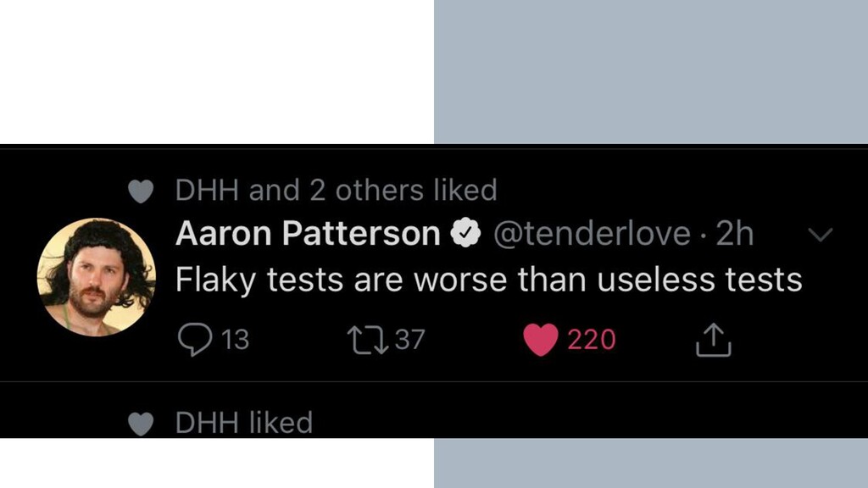Click the "DHH and 2 others liked" label
The height and width of the screenshot is (488, 868).
point(336,191)
